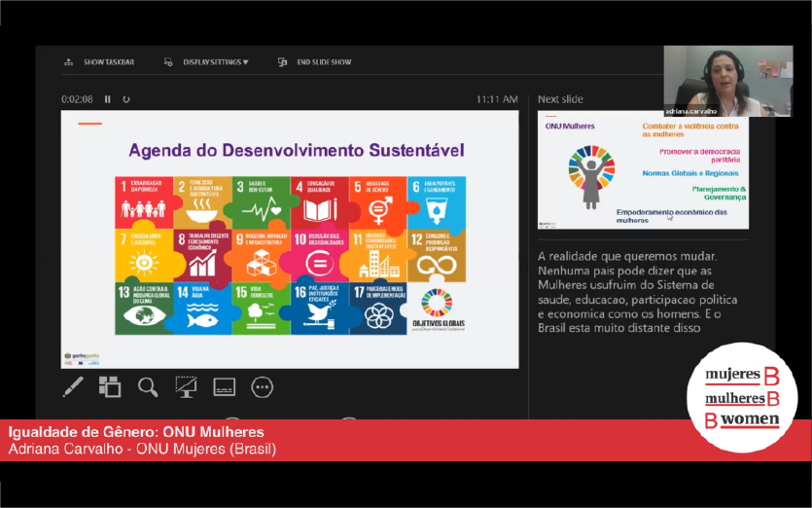Open the see all slides grid
Image resolution: width=812 pixels, height=508 pixels.
click(x=110, y=386)
